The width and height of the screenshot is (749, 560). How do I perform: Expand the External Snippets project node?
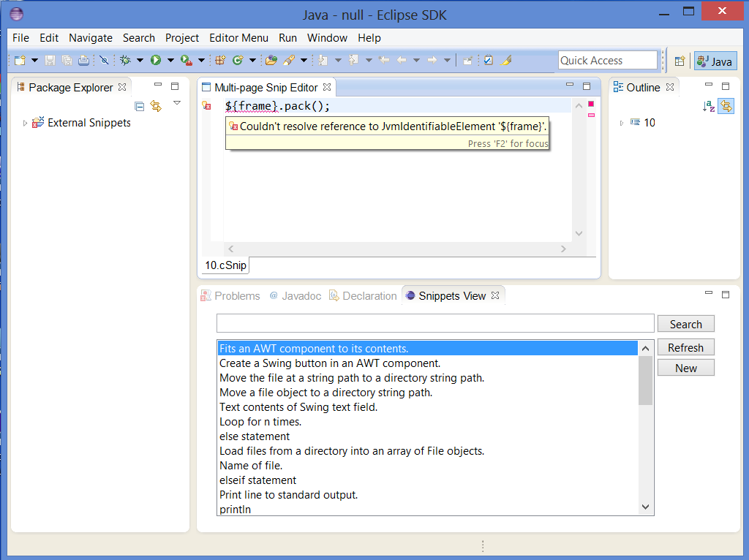click(25, 123)
